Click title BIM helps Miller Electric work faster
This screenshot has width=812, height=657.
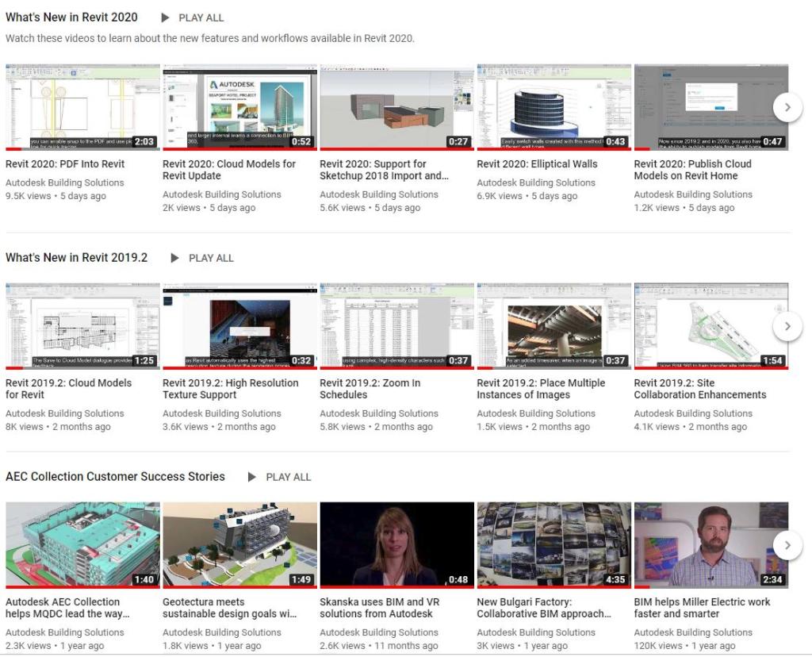coord(702,607)
